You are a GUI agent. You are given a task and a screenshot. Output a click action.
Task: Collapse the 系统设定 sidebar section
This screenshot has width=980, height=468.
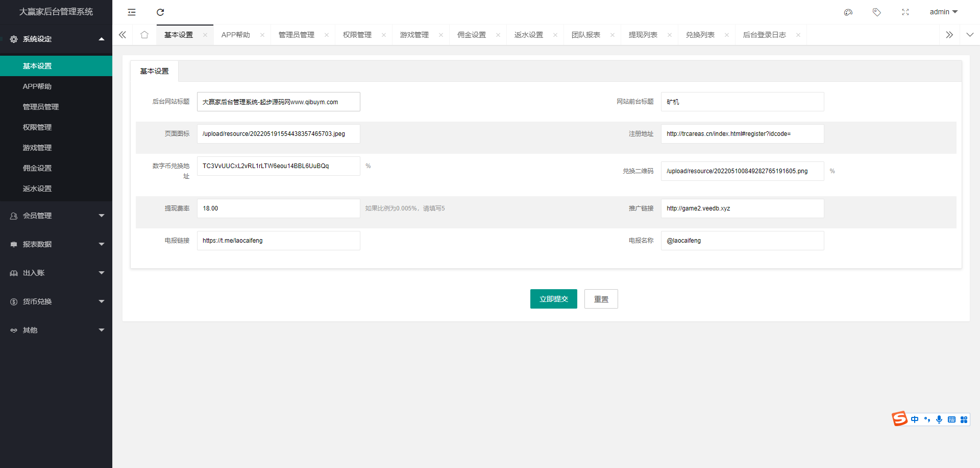56,39
